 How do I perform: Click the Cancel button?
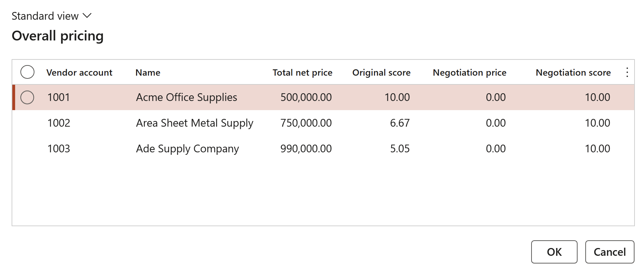coord(610,252)
